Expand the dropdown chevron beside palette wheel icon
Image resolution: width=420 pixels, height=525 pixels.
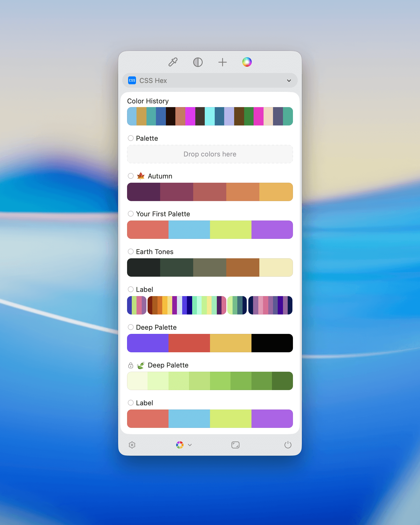190,445
